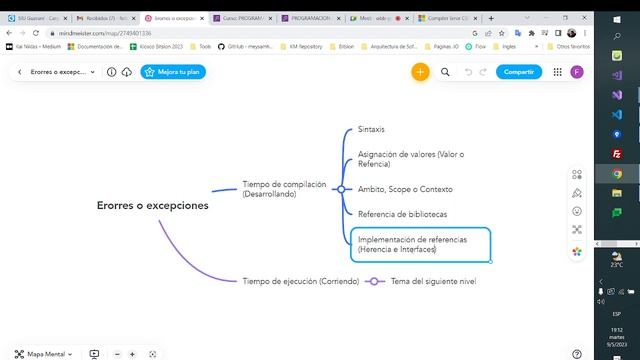Open the colorful integrations icon

tap(577, 252)
